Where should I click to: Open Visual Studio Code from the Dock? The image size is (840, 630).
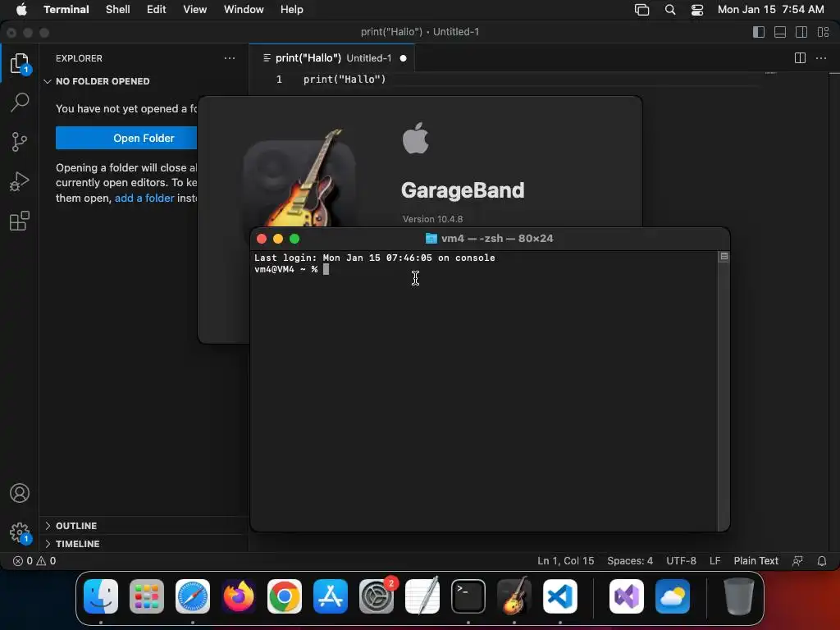[x=560, y=596]
